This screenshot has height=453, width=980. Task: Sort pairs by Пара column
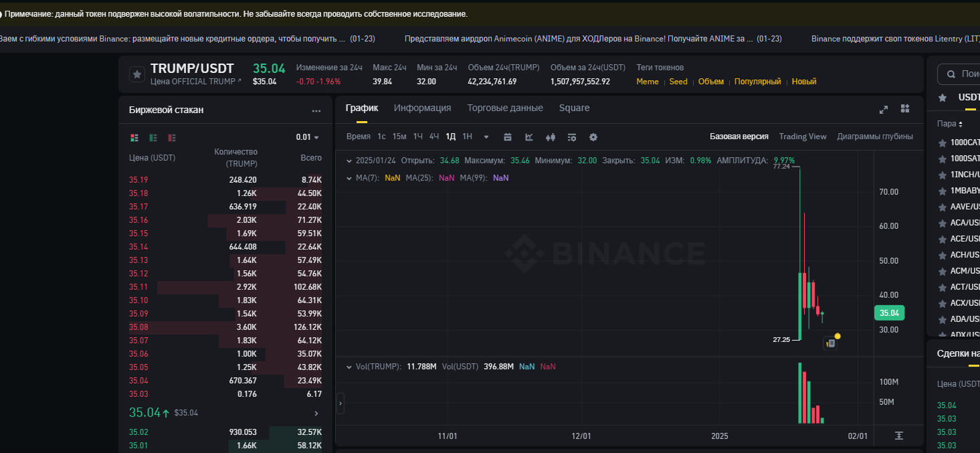click(950, 124)
